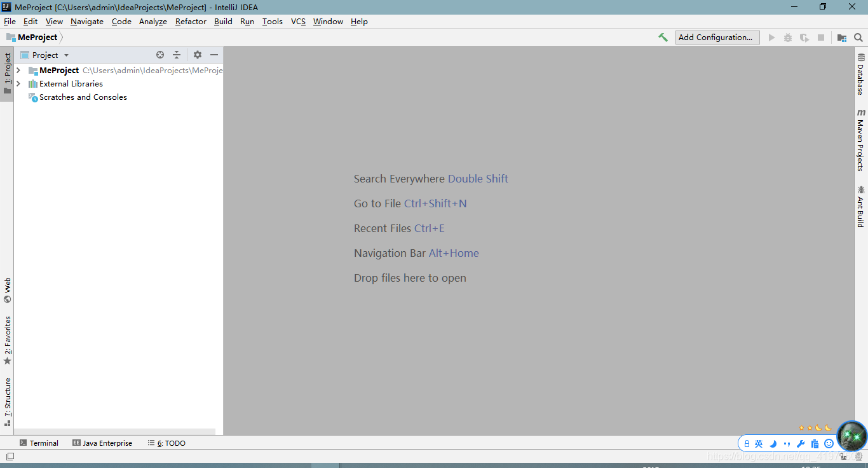The image size is (868, 468).
Task: Open the Edit menu
Action: [x=31, y=22]
